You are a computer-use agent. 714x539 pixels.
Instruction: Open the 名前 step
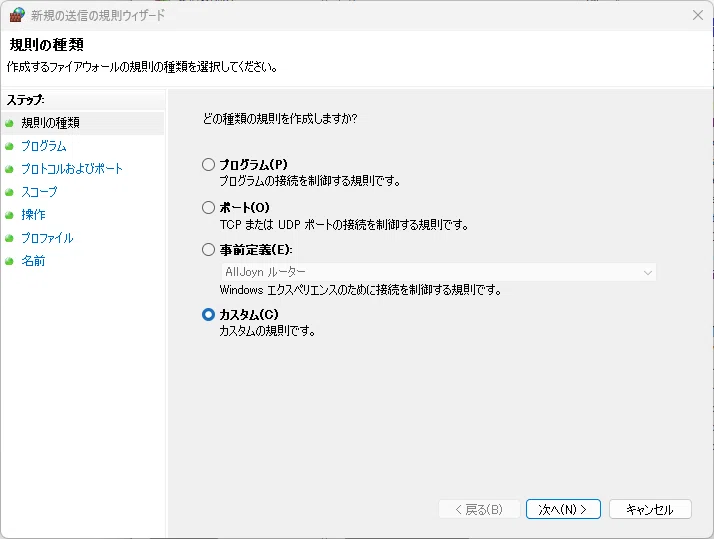(33, 261)
